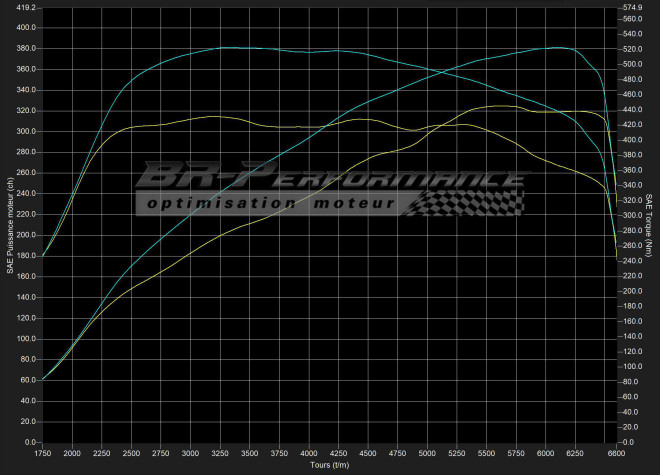Screen dimensions: 660x475
Task: Click the "Tours (t/m)" x-axis title
Action: (330, 466)
